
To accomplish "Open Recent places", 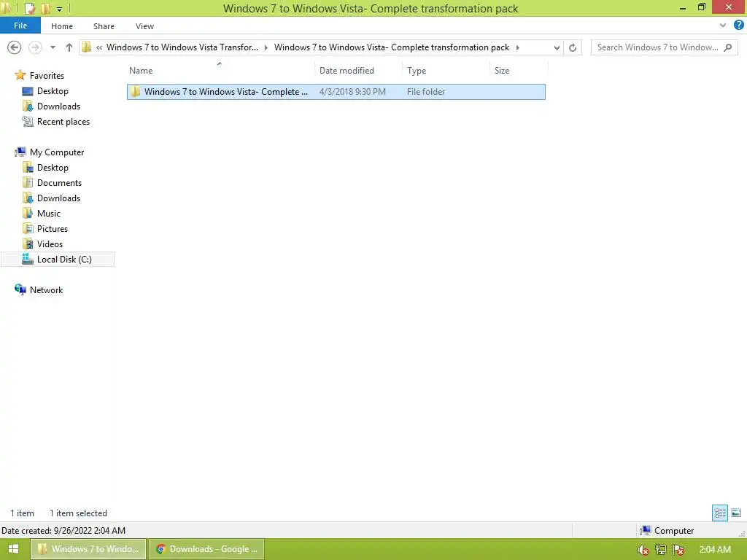I will (63, 122).
